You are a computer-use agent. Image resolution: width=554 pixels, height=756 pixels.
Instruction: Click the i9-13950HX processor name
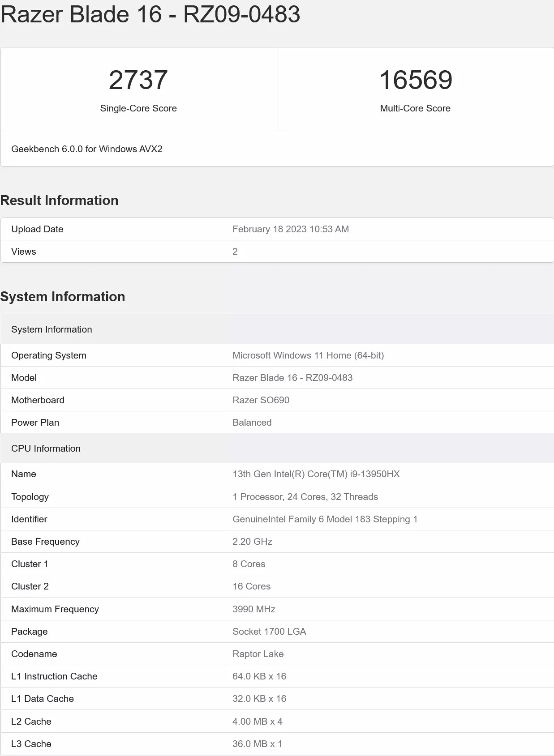pyautogui.click(x=316, y=474)
